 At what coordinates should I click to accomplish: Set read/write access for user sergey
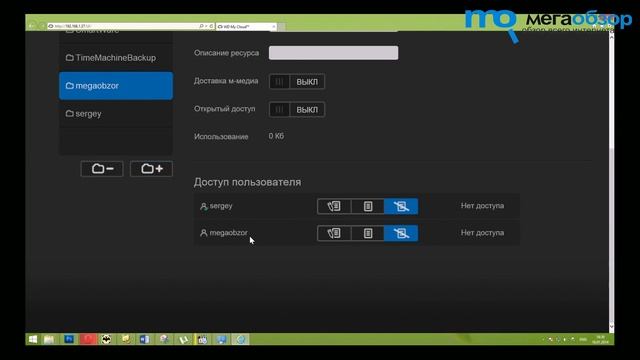334,206
